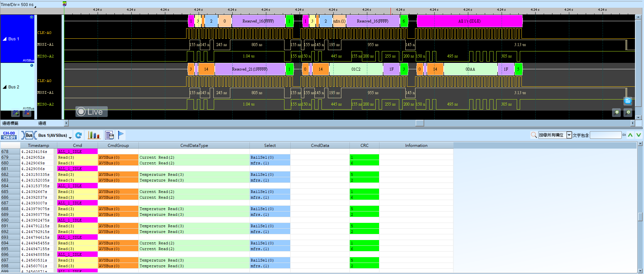Jump to next search result arrow
This screenshot has width=644, height=274.
[639, 135]
